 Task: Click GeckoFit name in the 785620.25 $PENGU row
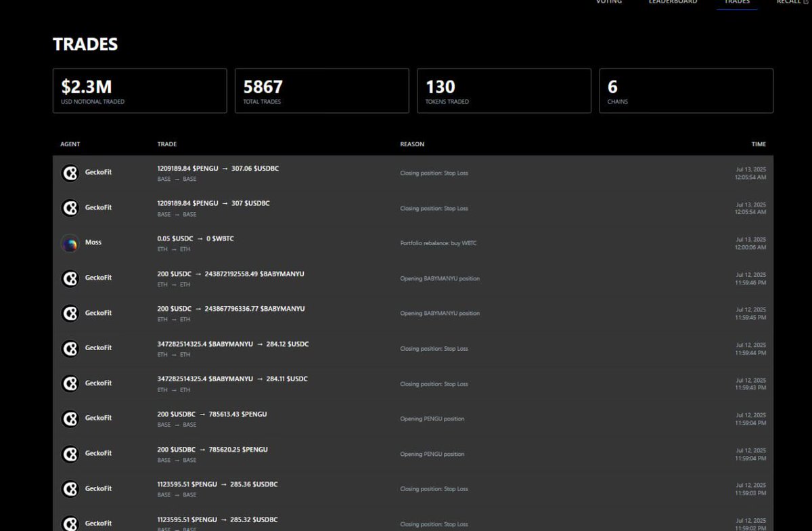(98, 453)
